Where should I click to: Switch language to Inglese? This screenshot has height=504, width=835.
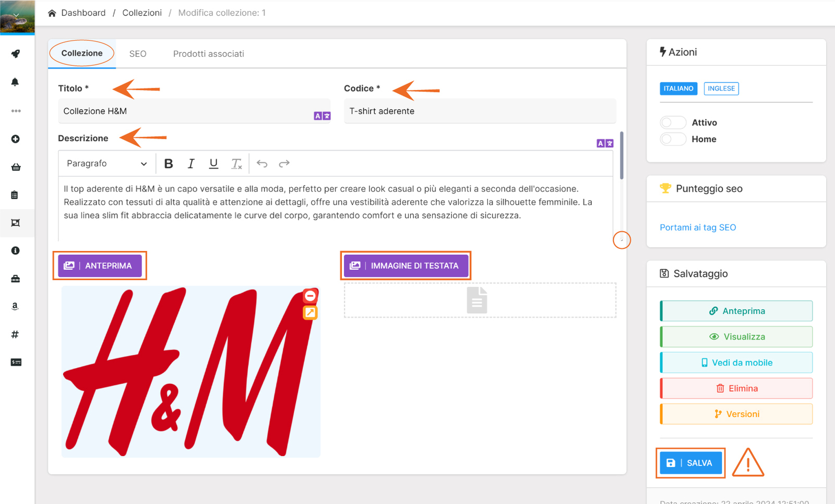pyautogui.click(x=721, y=89)
